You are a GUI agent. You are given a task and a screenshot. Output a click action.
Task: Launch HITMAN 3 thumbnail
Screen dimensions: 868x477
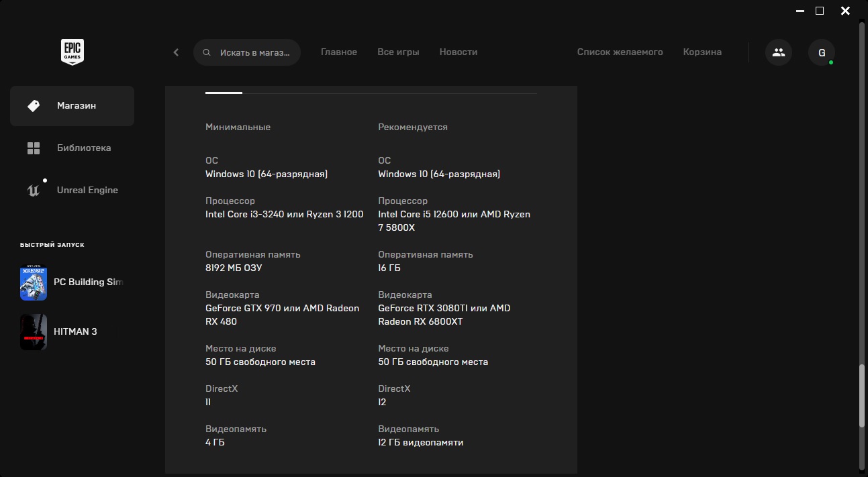click(34, 332)
